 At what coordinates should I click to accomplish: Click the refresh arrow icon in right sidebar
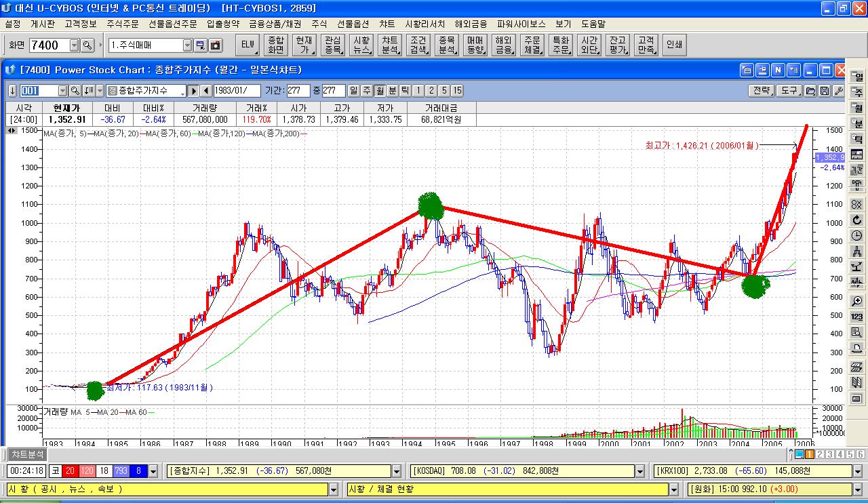click(856, 220)
